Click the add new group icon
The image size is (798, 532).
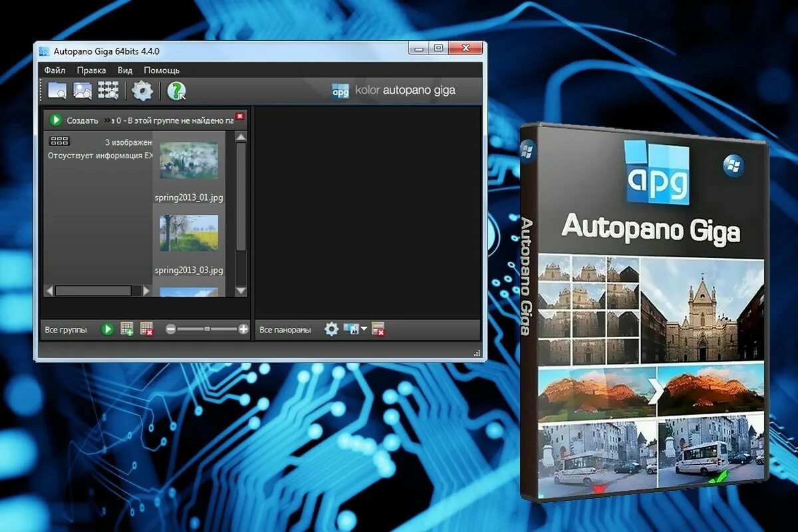[x=127, y=329]
